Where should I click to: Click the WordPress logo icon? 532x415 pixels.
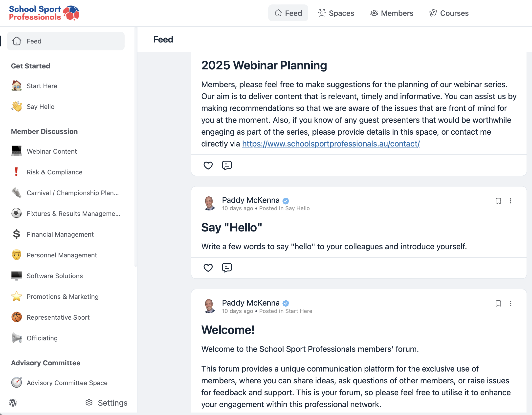click(x=13, y=403)
